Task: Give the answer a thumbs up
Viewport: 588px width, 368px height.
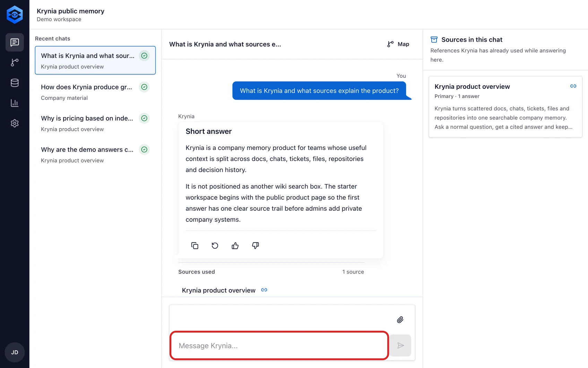Action: point(235,246)
